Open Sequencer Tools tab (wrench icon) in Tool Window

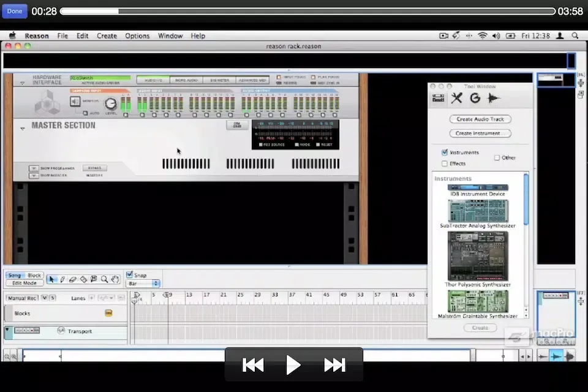456,98
